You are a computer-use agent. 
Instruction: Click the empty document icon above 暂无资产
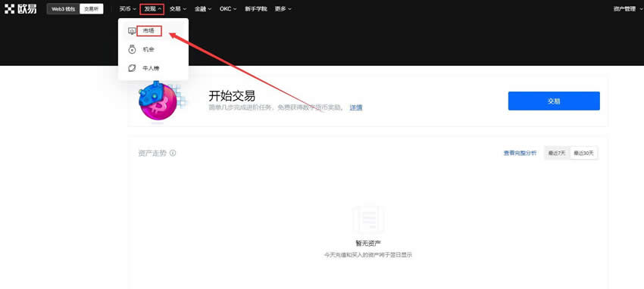coord(368,219)
